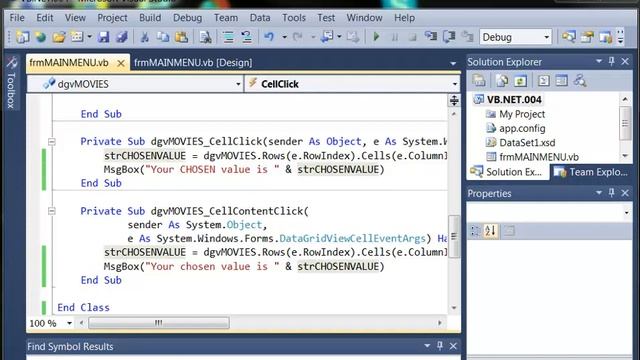Click the View Designer icon in Solution Explorer
640x360 pixels.
(562, 81)
